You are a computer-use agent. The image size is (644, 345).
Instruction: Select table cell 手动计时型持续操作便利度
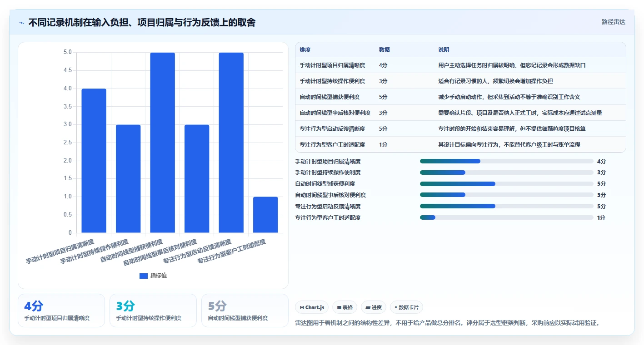pos(332,81)
